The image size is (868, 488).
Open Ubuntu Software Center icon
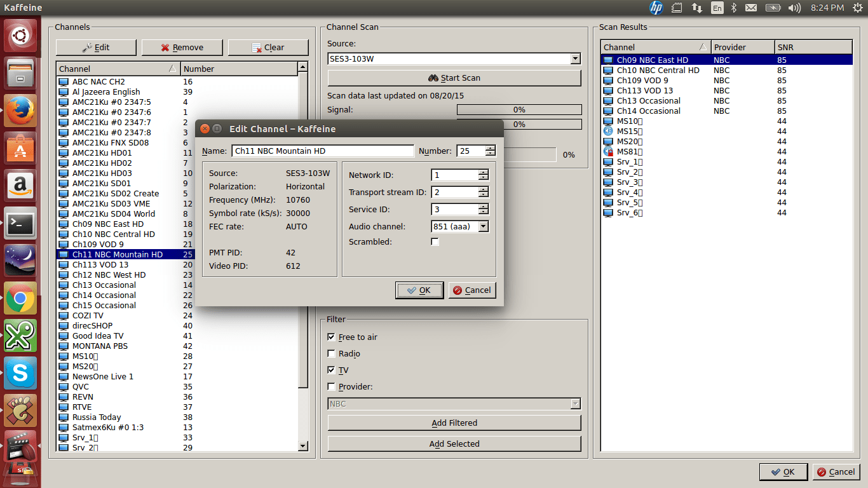[20, 148]
